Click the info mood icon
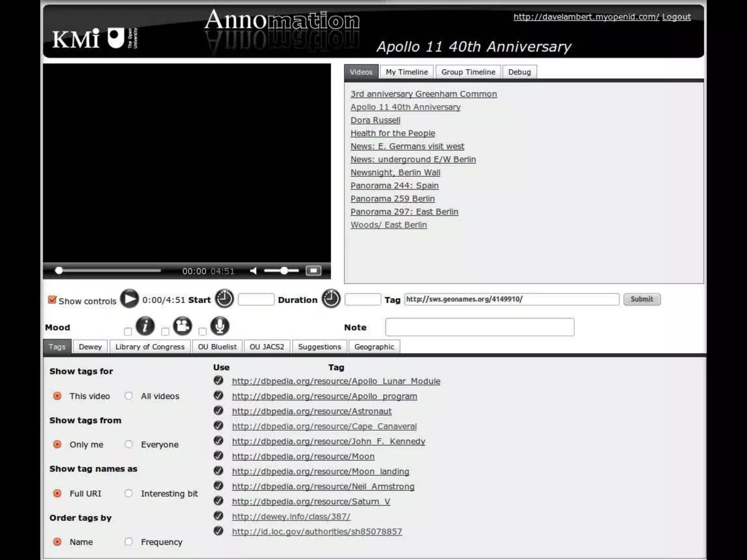Image resolution: width=747 pixels, height=560 pixels. 145,326
